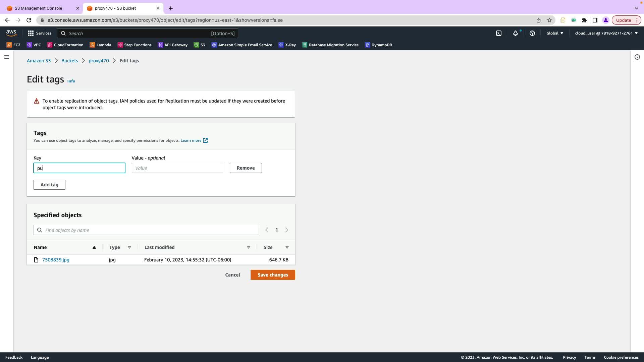This screenshot has width=644, height=362.
Task: Click the tag Value input field
Action: (x=177, y=168)
